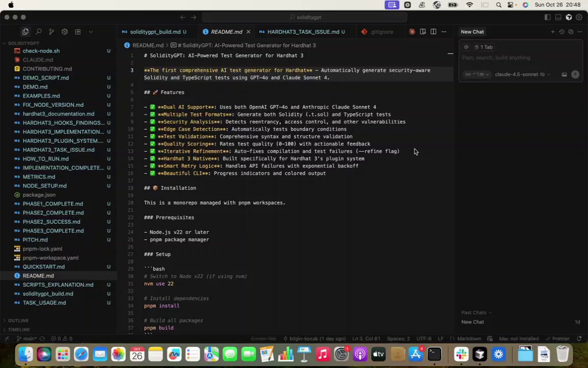Open the Explorer view icon in sidebar
Image resolution: width=588 pixels, height=368 pixels.
(26, 32)
